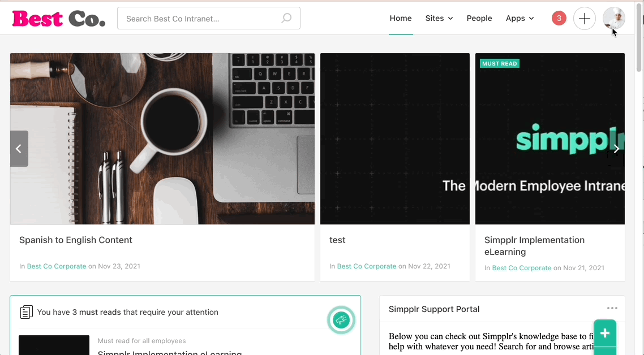Viewport: 644px width, 355px height.
Task: Go to next carousel slide
Action: (616, 149)
